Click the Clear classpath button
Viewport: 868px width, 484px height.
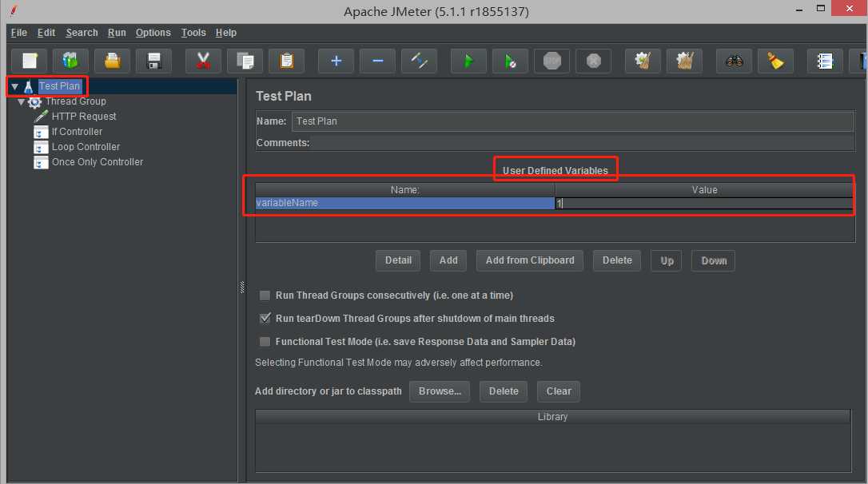(x=559, y=391)
